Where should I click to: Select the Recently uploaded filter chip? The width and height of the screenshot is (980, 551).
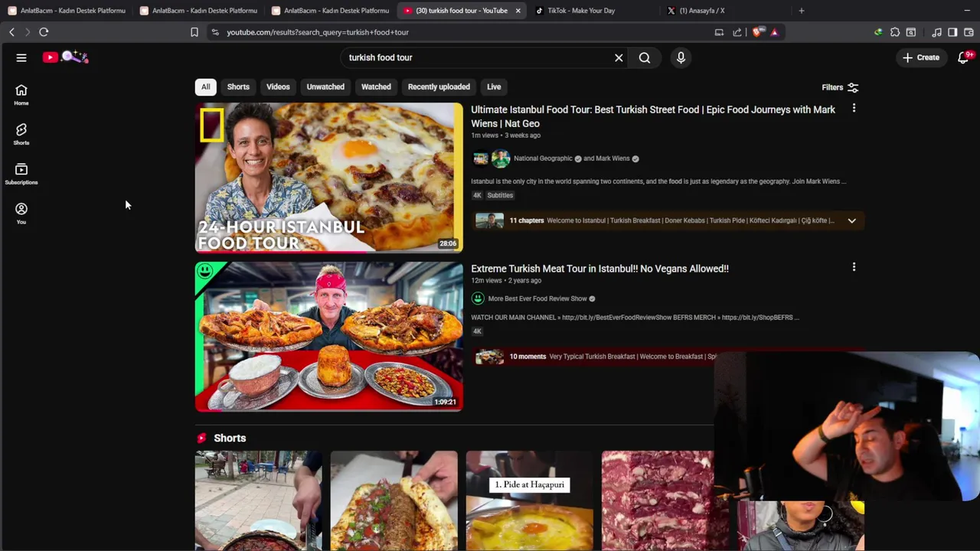click(439, 86)
